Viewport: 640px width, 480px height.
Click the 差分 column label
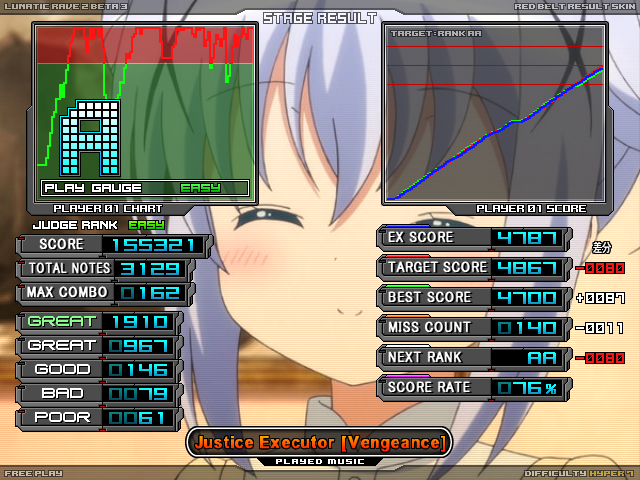tap(602, 247)
